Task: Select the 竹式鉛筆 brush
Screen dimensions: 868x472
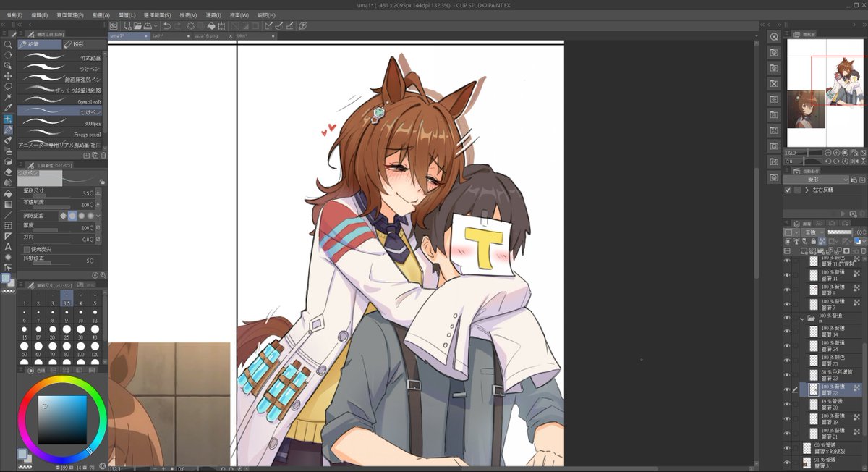Action: [x=60, y=58]
